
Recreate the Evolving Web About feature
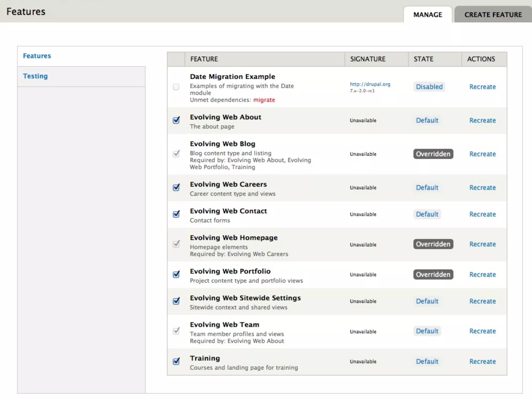coord(482,120)
